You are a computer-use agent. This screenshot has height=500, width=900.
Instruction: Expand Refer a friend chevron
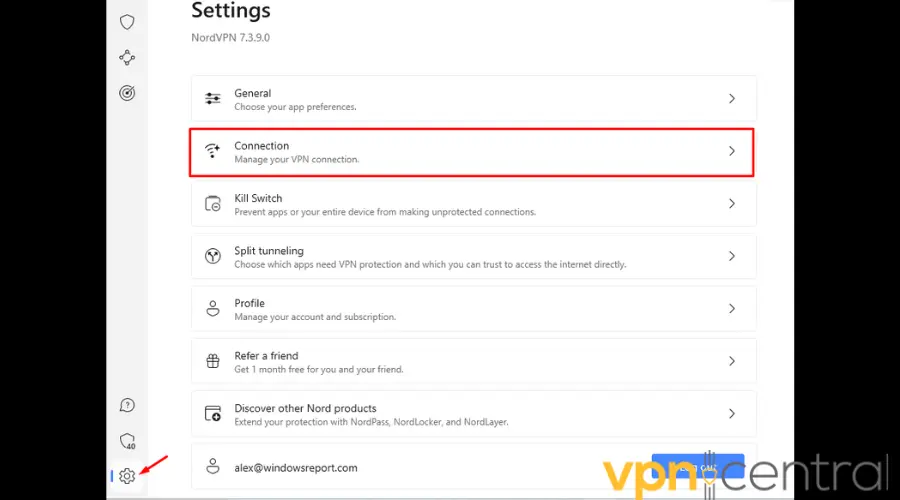point(732,361)
